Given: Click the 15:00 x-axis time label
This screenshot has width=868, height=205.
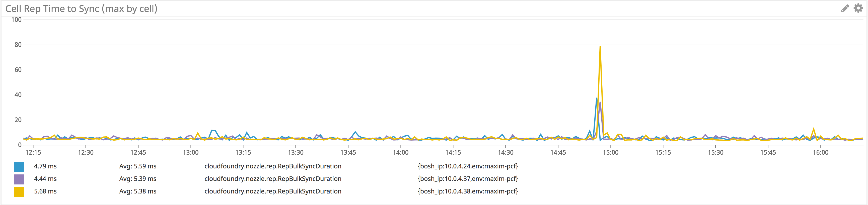Looking at the screenshot, I should (x=610, y=152).
